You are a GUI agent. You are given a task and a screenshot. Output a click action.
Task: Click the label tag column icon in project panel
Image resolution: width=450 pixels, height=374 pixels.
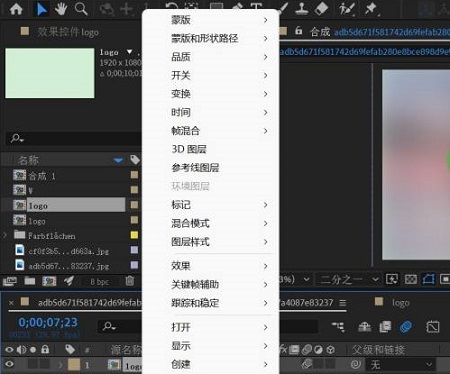(x=135, y=160)
